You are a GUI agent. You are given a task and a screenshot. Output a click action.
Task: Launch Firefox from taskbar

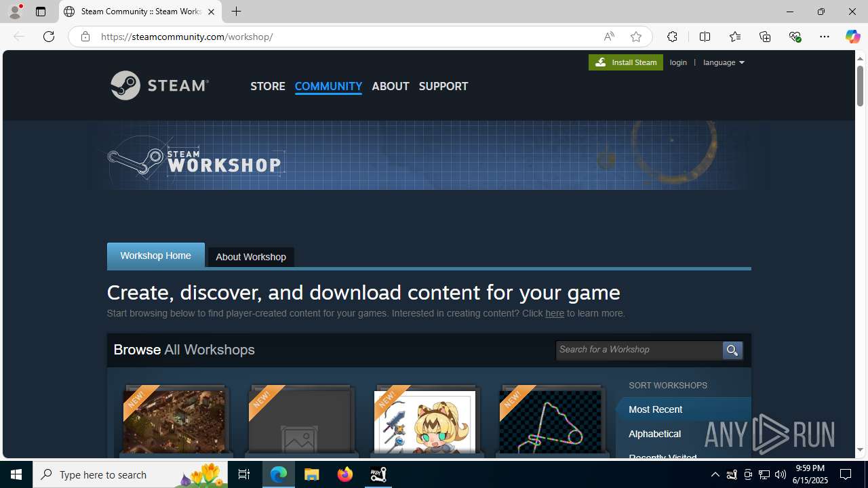point(345,474)
